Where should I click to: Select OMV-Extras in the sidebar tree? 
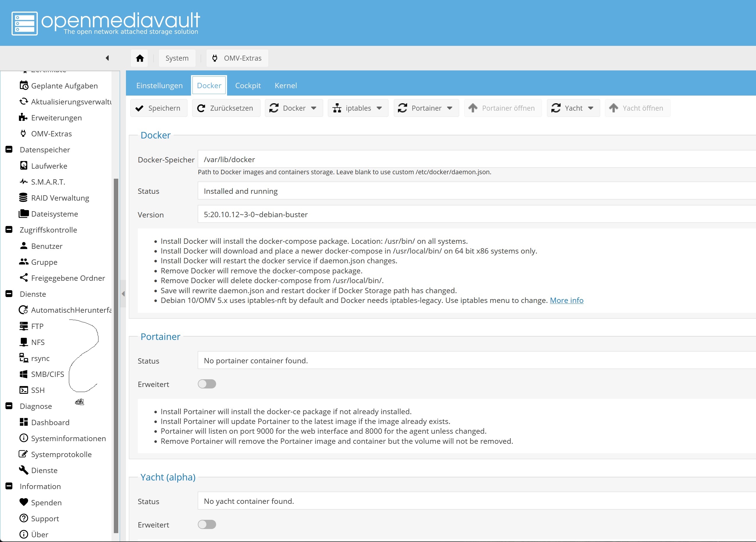coord(46,134)
